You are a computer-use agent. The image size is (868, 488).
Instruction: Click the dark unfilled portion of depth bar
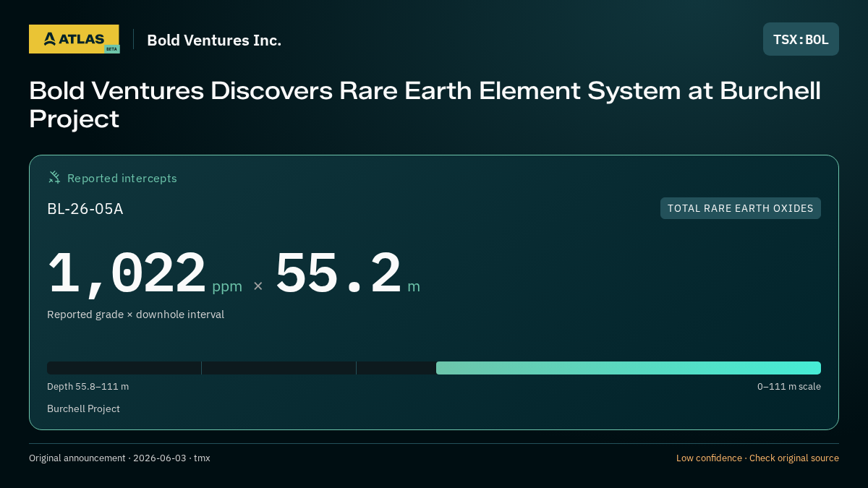click(242, 368)
